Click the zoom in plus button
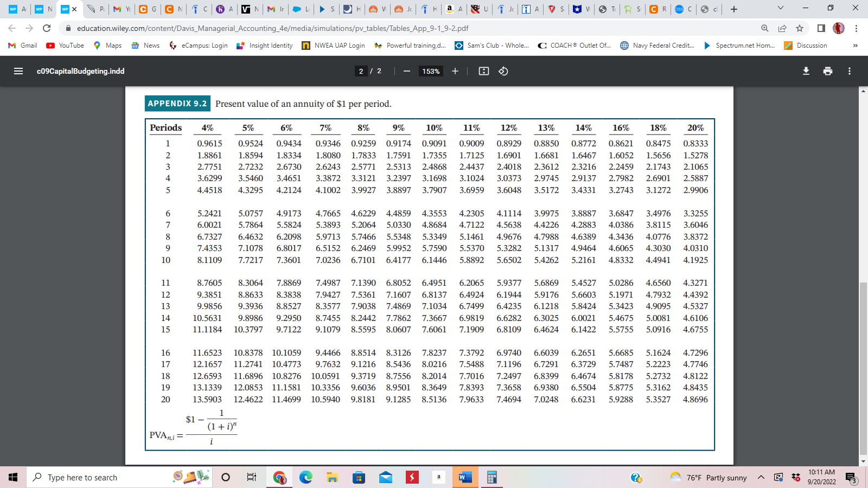 click(455, 71)
